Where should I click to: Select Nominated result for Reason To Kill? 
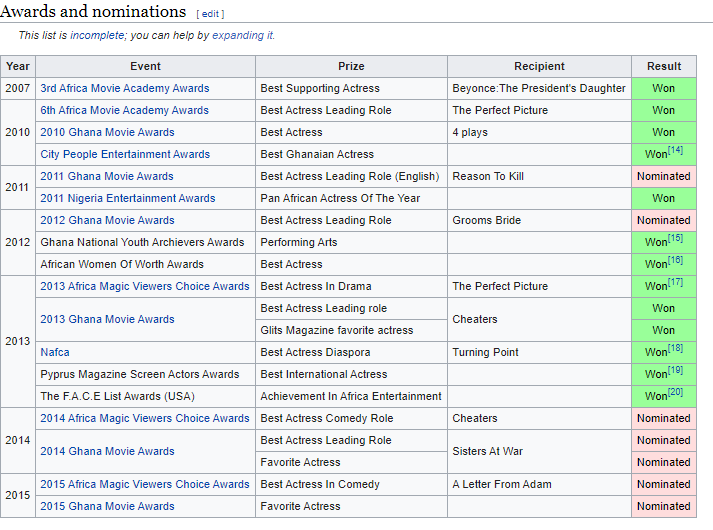click(x=664, y=176)
